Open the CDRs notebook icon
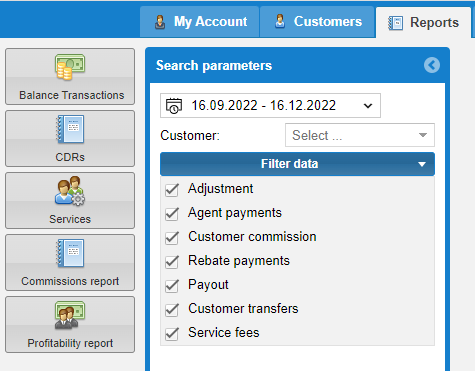Image resolution: width=475 pixels, height=371 pixels. coord(70,129)
